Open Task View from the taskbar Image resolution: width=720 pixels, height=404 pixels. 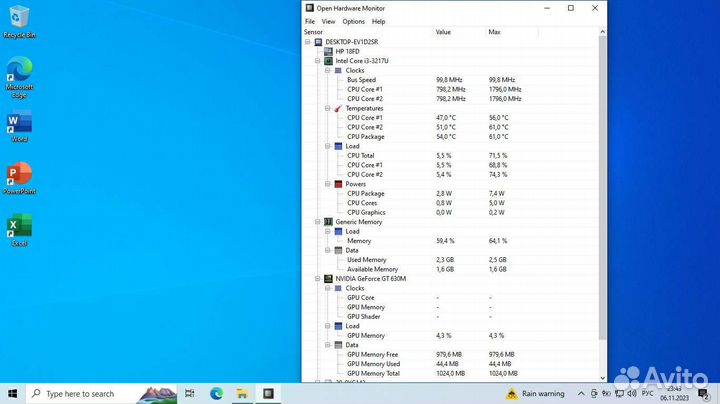(190, 393)
